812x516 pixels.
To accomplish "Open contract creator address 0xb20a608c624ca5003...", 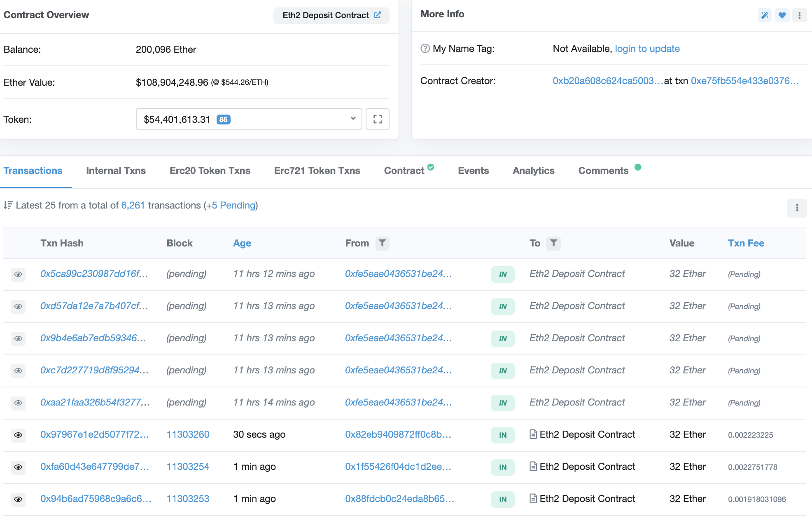I will 608,81.
